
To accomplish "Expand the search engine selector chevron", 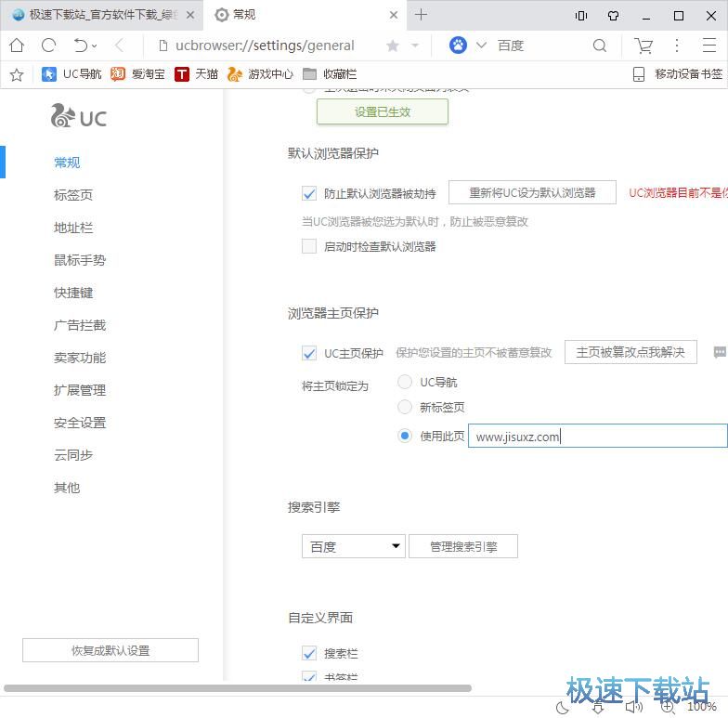I will click(481, 45).
